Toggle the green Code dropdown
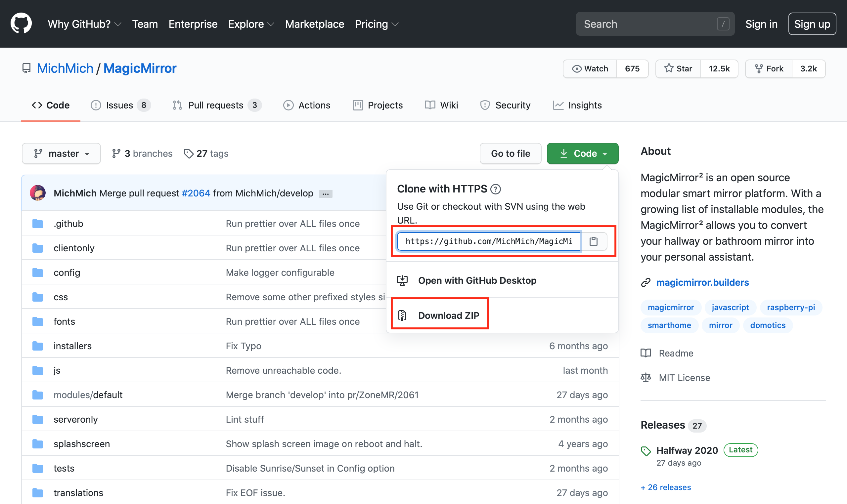 (x=582, y=153)
